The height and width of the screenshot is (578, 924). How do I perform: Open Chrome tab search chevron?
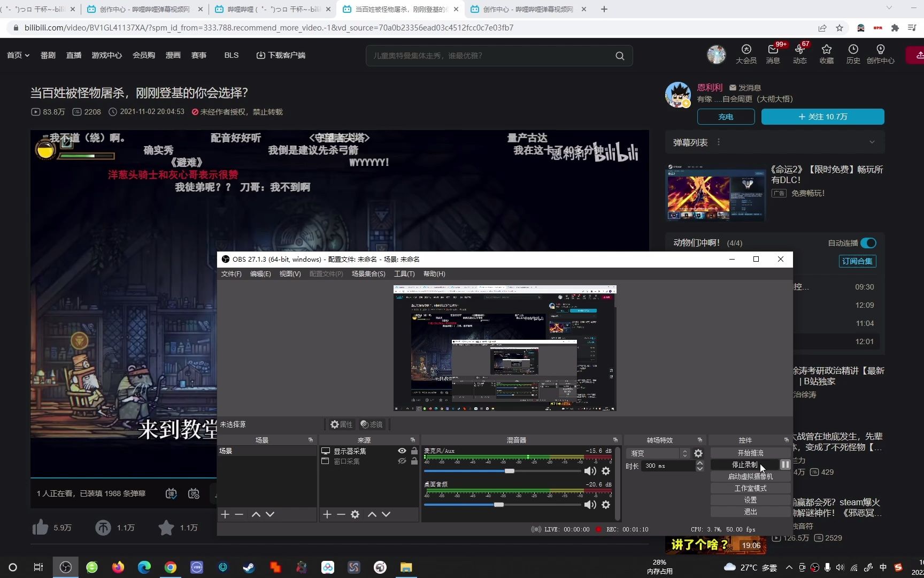coord(889,8)
